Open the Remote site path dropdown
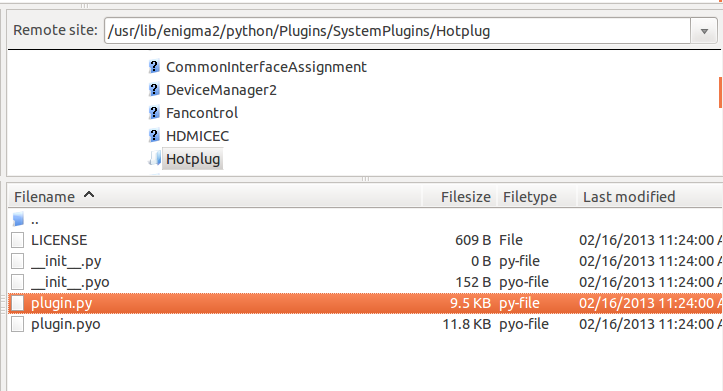723x391 pixels. [x=704, y=31]
